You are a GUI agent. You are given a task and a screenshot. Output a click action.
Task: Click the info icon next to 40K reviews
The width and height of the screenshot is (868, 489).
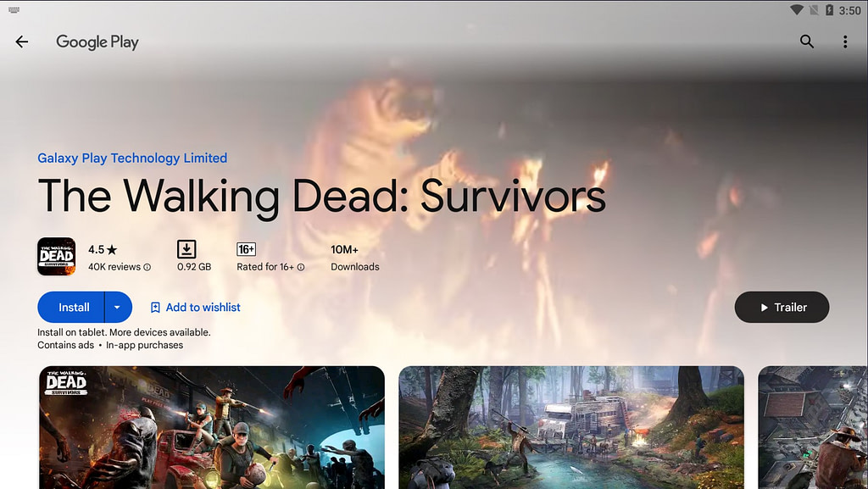pyautogui.click(x=148, y=267)
